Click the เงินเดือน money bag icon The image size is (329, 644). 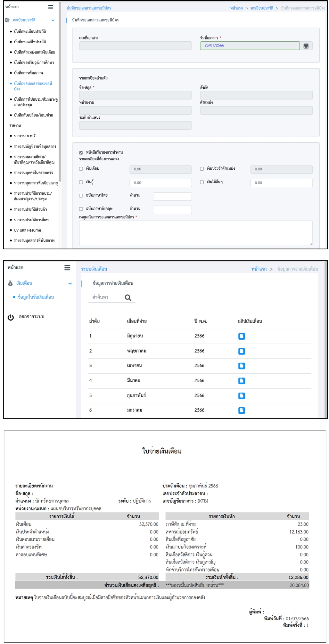tap(10, 283)
